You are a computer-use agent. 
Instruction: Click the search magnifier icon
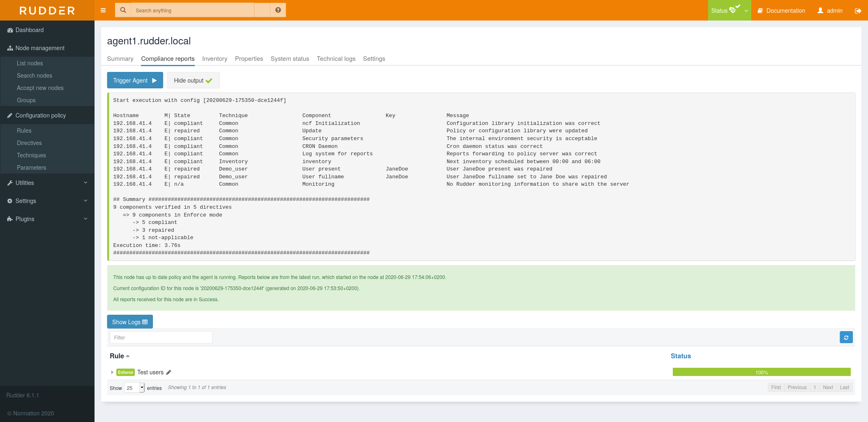[x=123, y=10]
